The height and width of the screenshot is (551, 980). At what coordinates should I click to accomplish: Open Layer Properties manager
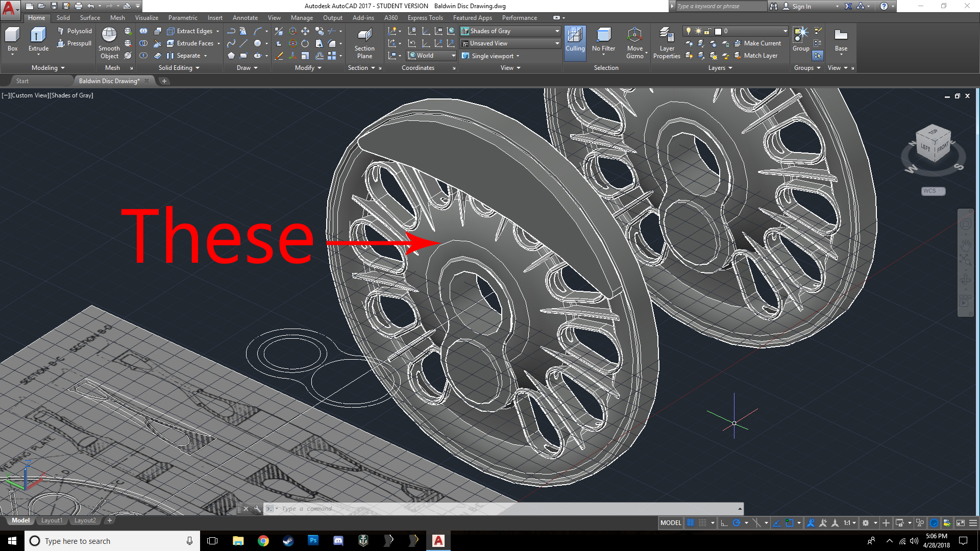tap(667, 43)
